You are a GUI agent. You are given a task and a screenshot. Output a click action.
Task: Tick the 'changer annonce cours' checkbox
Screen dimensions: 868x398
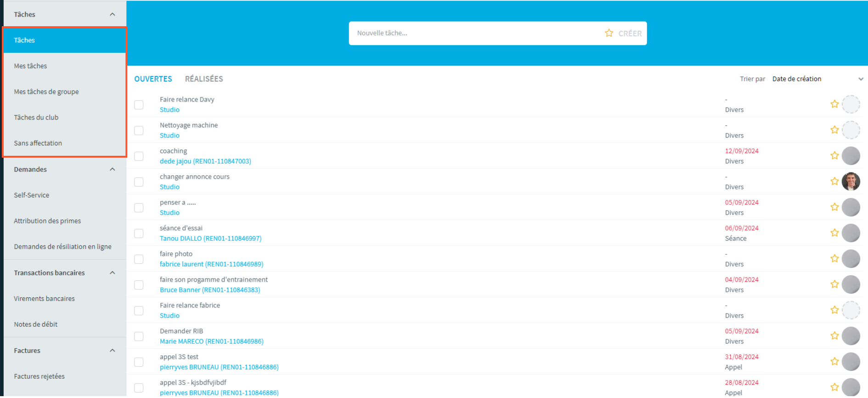(x=139, y=182)
